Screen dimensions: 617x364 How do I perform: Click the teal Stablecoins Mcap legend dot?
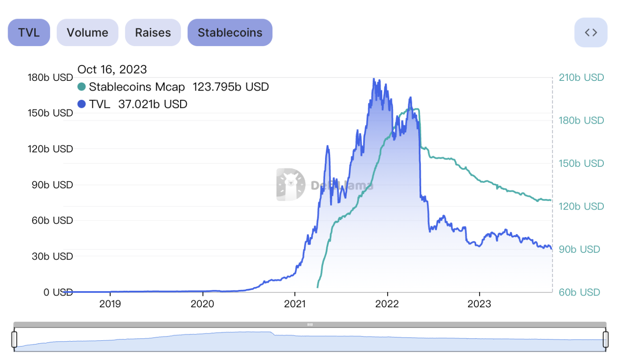coord(82,87)
